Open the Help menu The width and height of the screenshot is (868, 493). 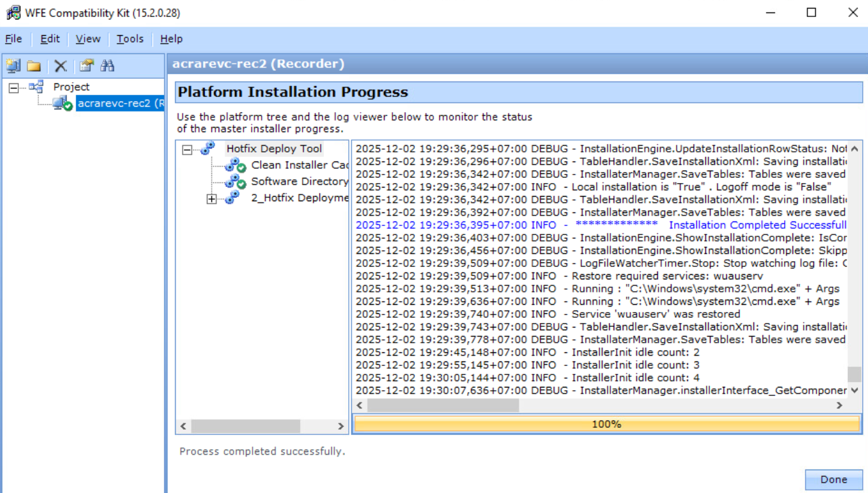171,39
